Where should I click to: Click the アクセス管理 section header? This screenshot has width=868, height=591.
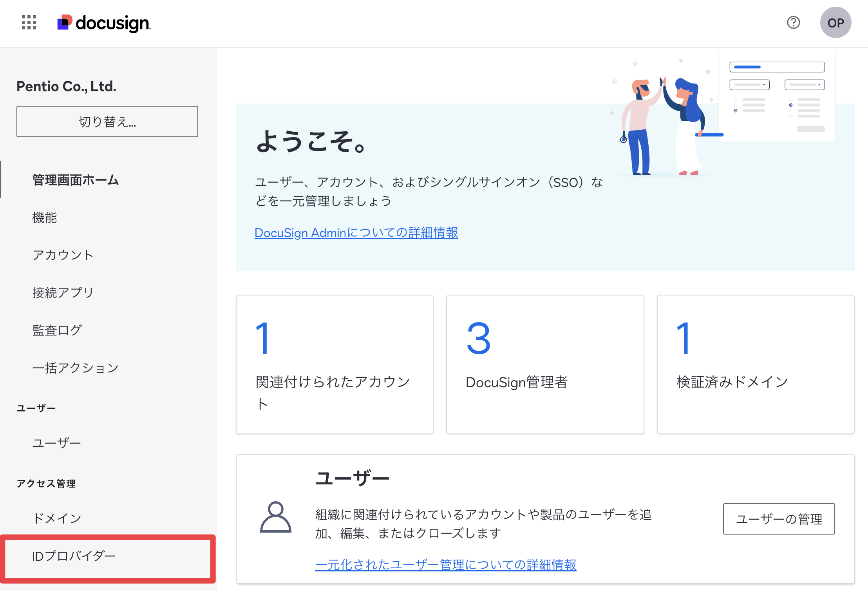pos(46,484)
